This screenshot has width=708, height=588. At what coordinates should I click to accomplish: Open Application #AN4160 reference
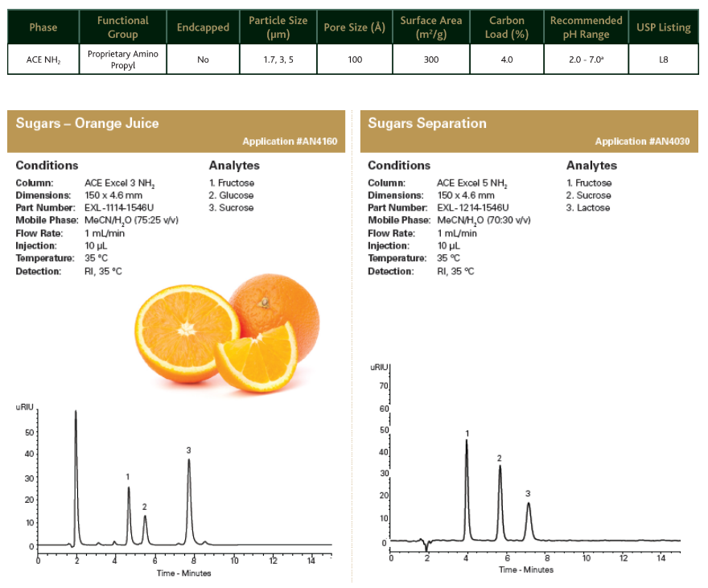pyautogui.click(x=290, y=142)
